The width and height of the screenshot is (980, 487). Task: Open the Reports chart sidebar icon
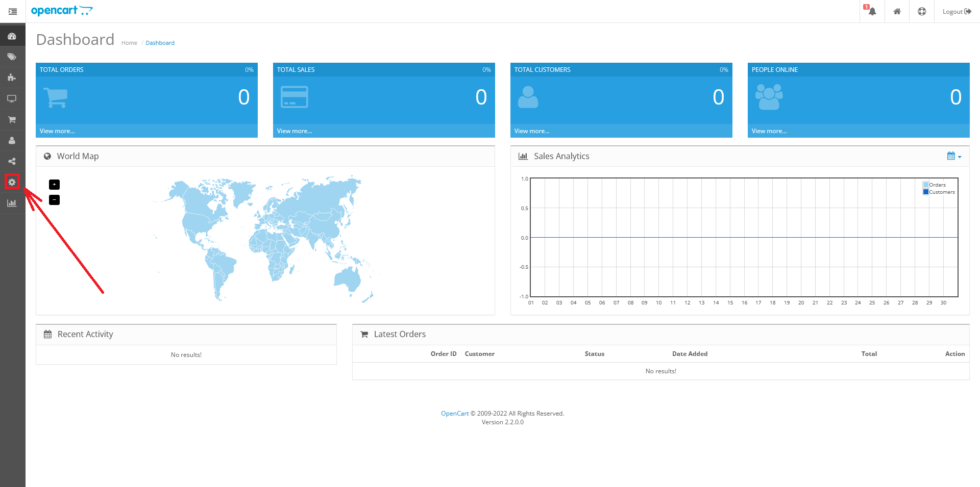pos(12,203)
